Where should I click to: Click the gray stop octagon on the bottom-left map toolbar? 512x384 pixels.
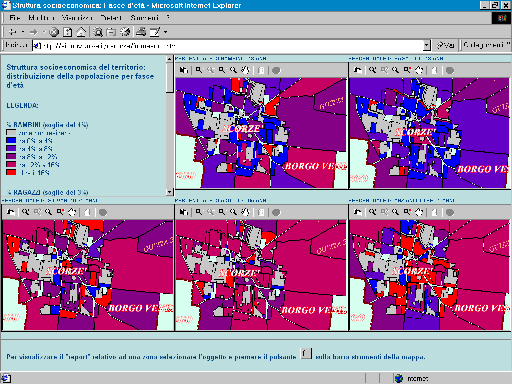[x=103, y=212]
